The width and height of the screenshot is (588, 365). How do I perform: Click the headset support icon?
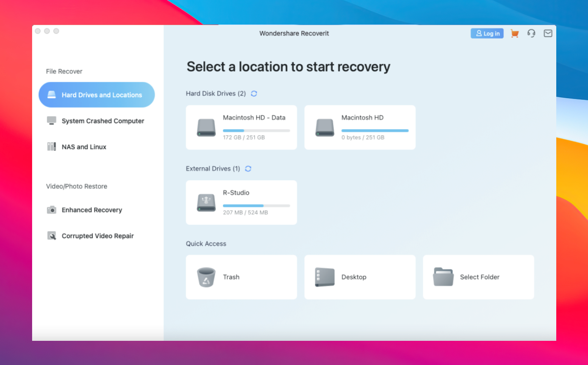click(531, 34)
